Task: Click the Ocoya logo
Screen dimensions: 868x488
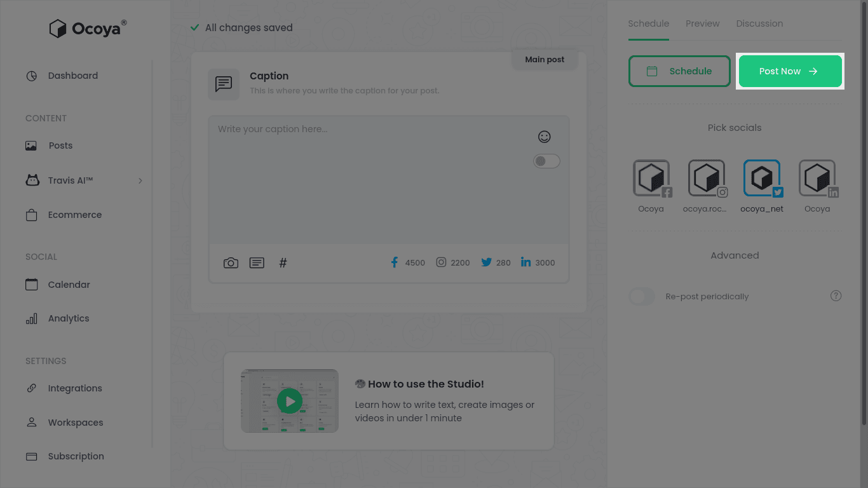Action: tap(88, 29)
